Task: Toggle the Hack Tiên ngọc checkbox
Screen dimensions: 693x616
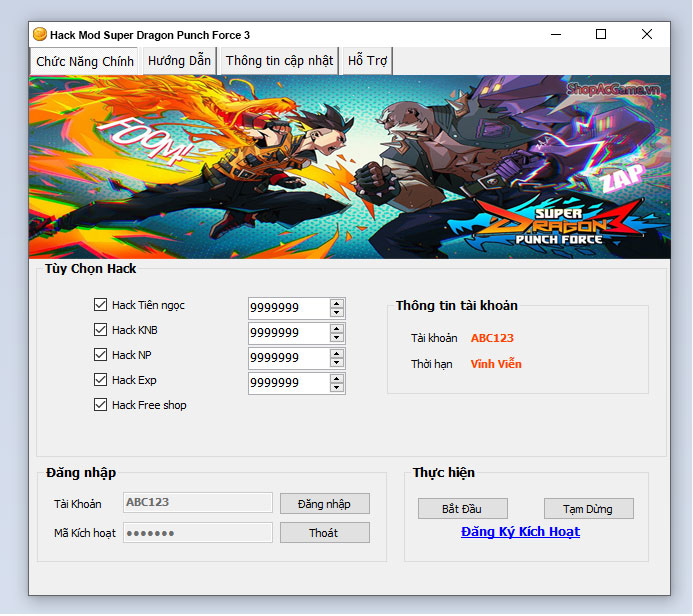Action: coord(100,305)
